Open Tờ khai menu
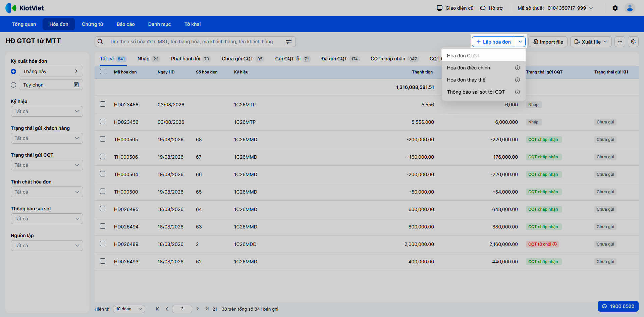The width and height of the screenshot is (644, 317). 193,24
